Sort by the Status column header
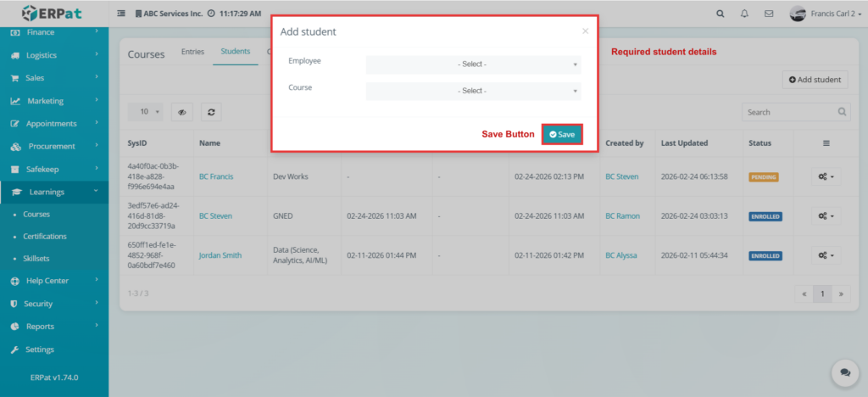 click(x=759, y=143)
